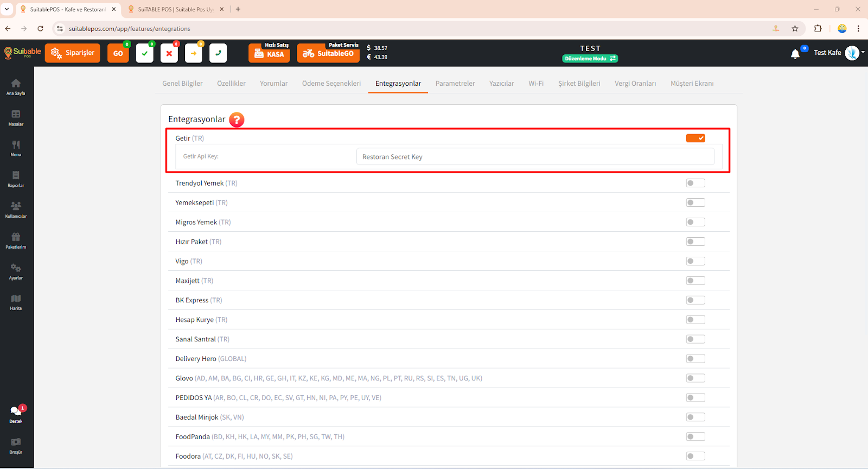This screenshot has width=868, height=469.
Task: Open Ayarlar settings in the sidebar
Action: (16, 271)
